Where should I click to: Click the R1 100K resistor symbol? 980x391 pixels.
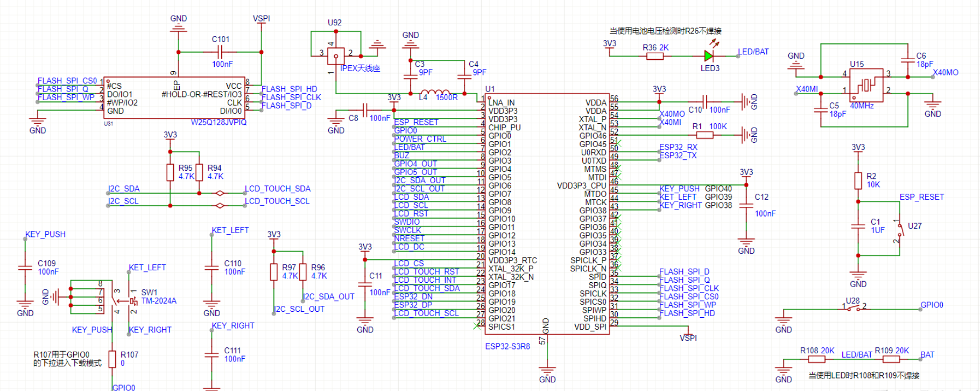pyautogui.click(x=704, y=135)
